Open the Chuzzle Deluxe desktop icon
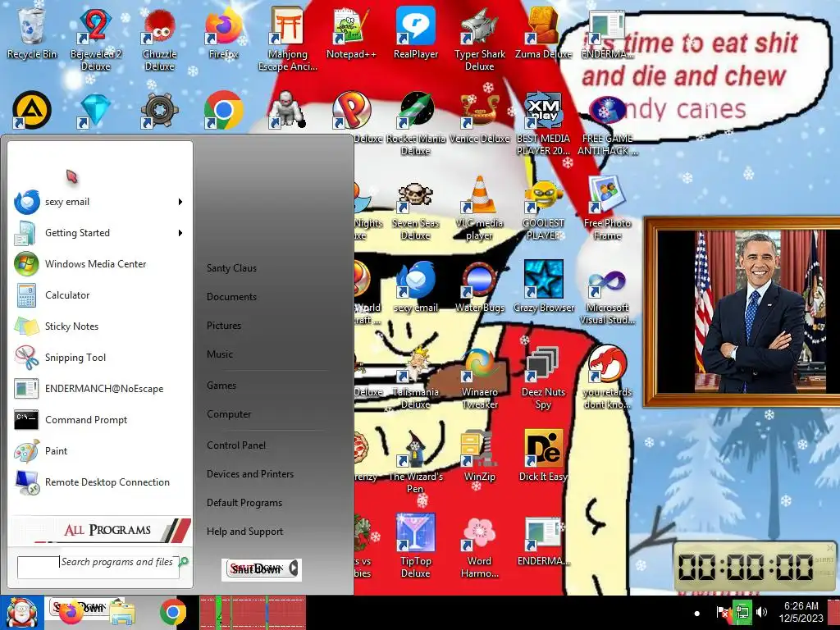This screenshot has height=630, width=840. pyautogui.click(x=160, y=39)
